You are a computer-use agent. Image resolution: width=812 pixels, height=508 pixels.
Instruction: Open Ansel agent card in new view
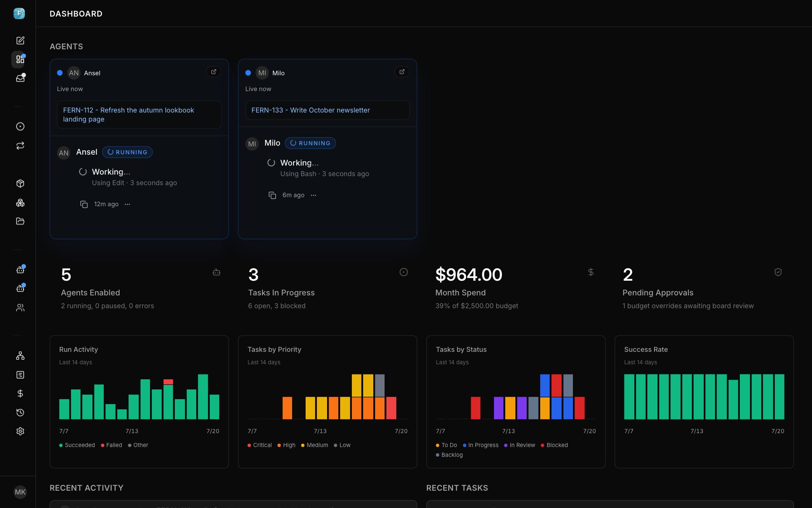(x=214, y=72)
